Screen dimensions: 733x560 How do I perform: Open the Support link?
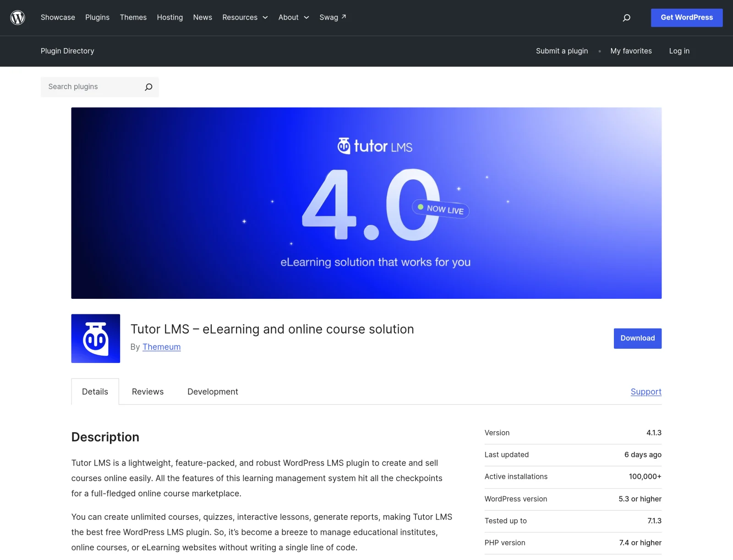pos(646,392)
